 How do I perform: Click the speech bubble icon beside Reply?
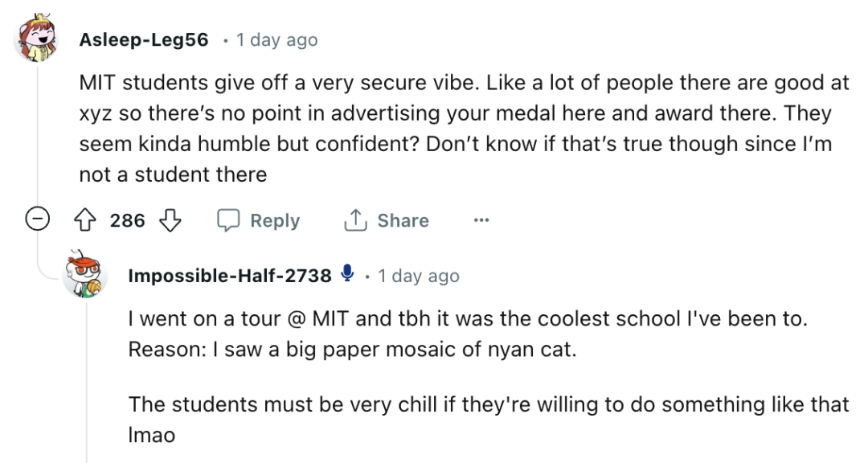[x=230, y=220]
